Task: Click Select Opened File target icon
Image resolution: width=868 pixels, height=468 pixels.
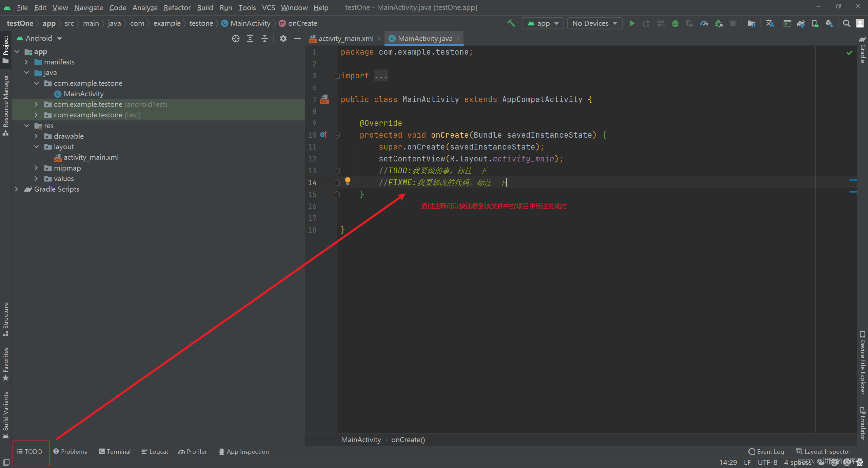Action: [236, 38]
